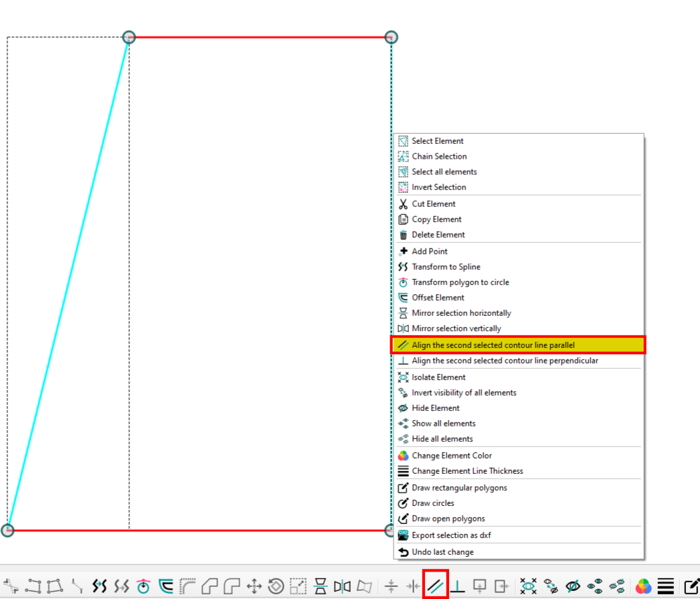Screen dimensions: 700x599
Task: Click the crossed-out eye hide icon in the toolbar
Action: click(573, 586)
